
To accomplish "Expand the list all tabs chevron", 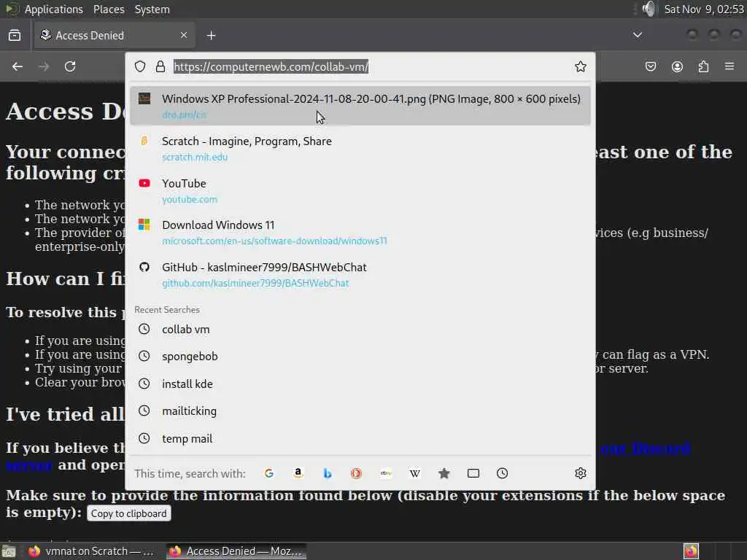I will [638, 35].
